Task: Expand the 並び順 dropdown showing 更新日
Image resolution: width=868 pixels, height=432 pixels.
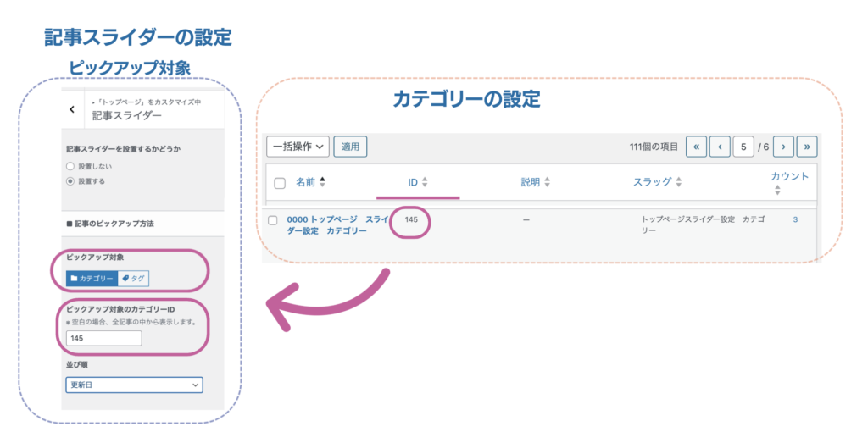Action: click(134, 385)
